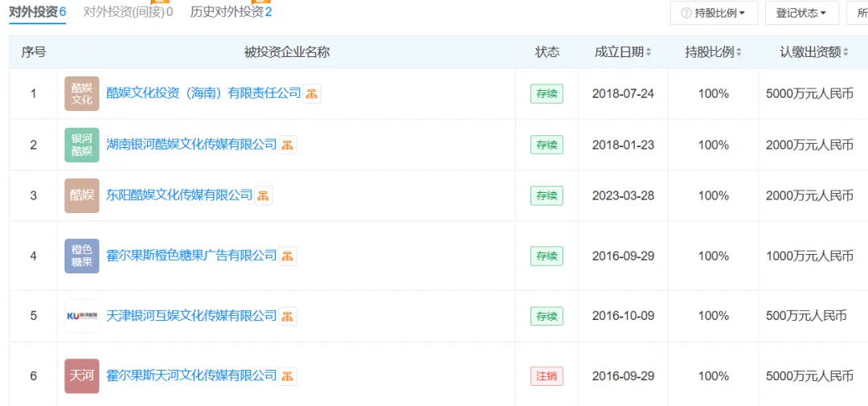Sort by 持股比例 column header
868x406 pixels.
(713, 52)
